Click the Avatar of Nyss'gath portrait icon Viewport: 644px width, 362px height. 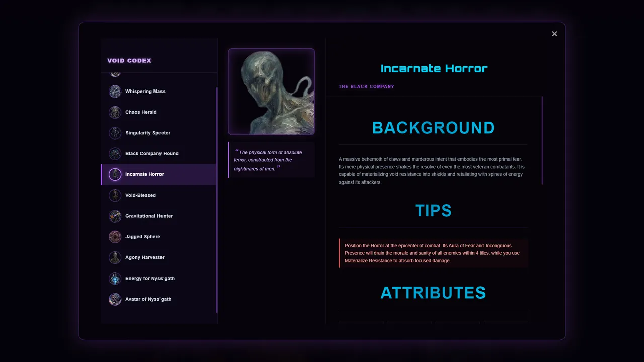pyautogui.click(x=115, y=299)
